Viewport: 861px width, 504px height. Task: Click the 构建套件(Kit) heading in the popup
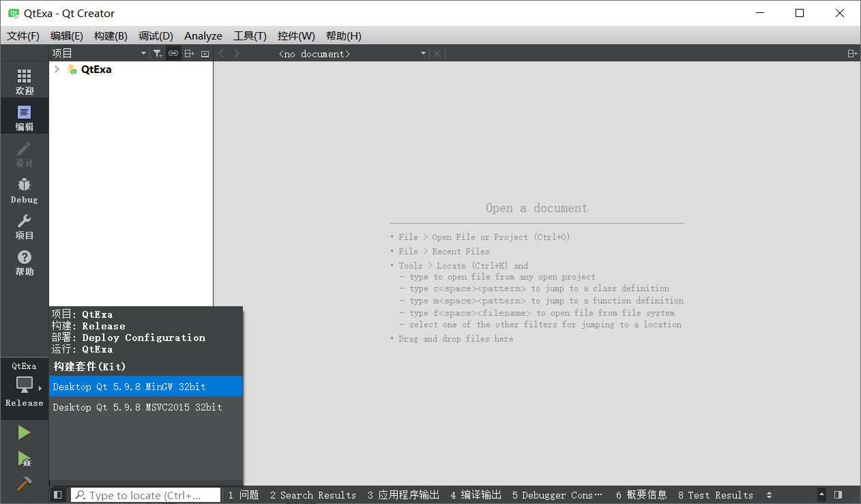[90, 366]
